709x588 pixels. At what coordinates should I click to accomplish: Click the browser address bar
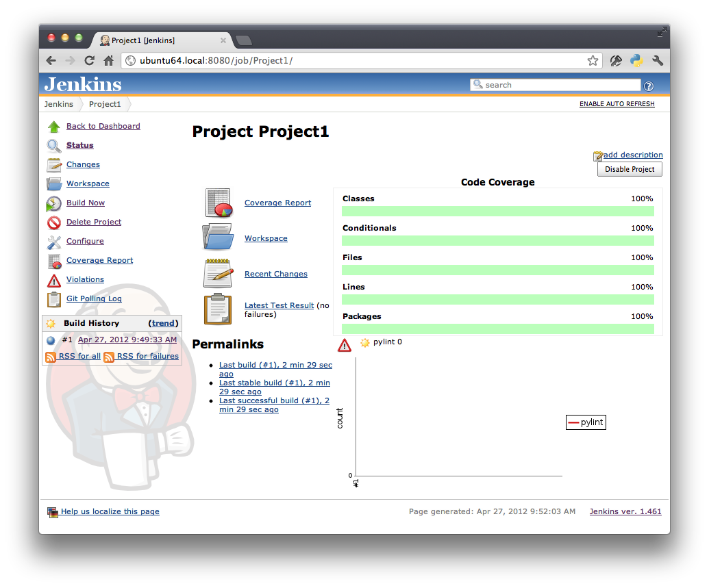coord(362,60)
